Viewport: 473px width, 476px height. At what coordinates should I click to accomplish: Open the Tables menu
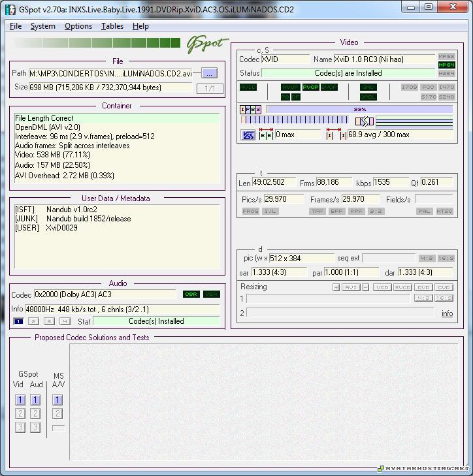click(x=112, y=26)
